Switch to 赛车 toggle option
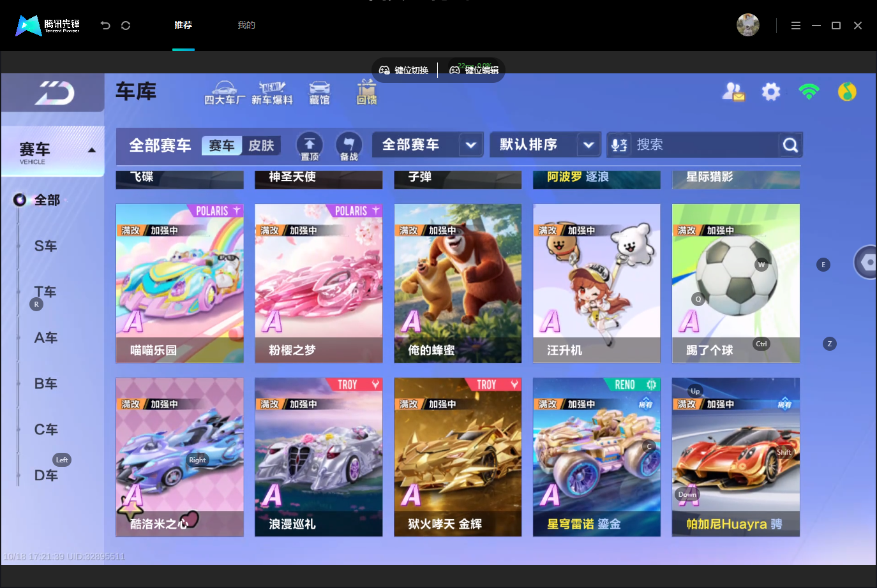This screenshot has height=588, width=877. (x=221, y=146)
